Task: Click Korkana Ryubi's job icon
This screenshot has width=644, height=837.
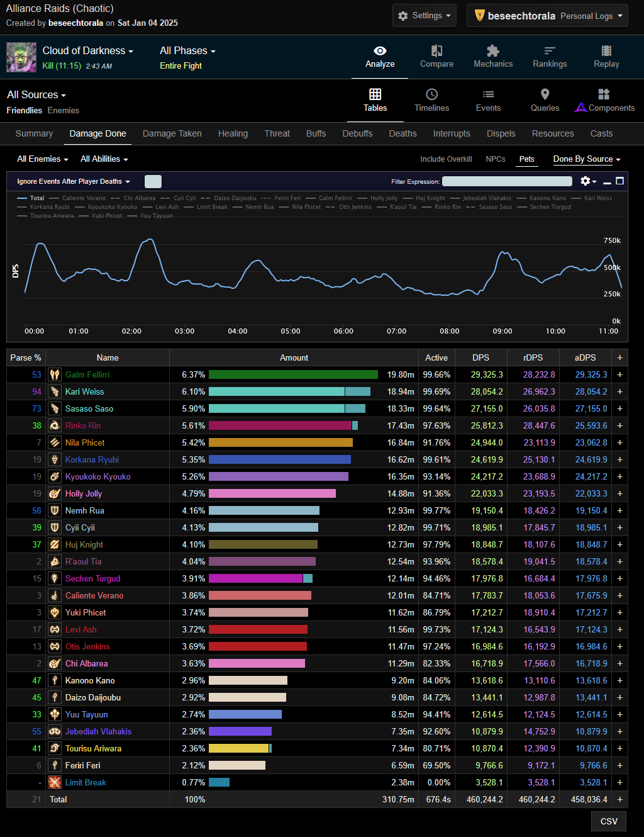Action: point(55,459)
